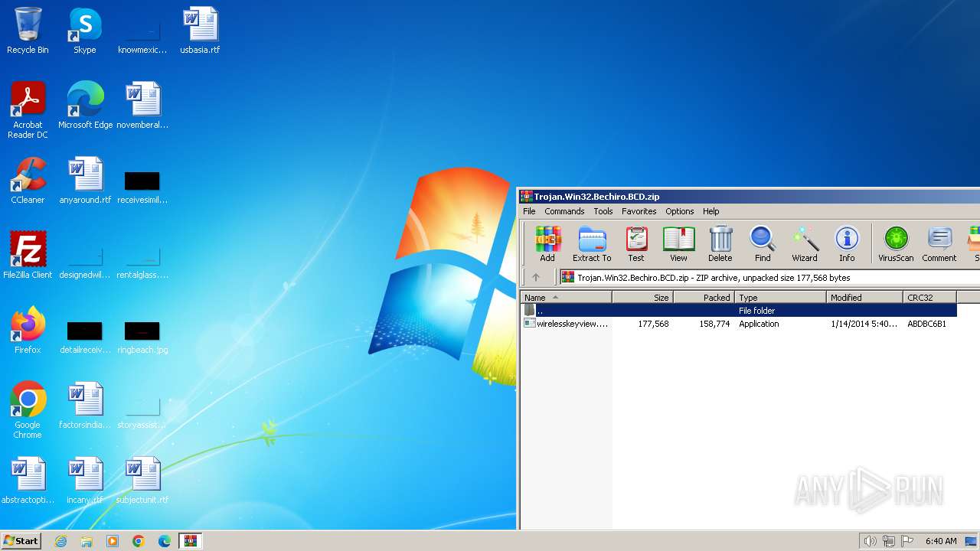
Task: Open the volume speaker tray icon
Action: point(870,541)
